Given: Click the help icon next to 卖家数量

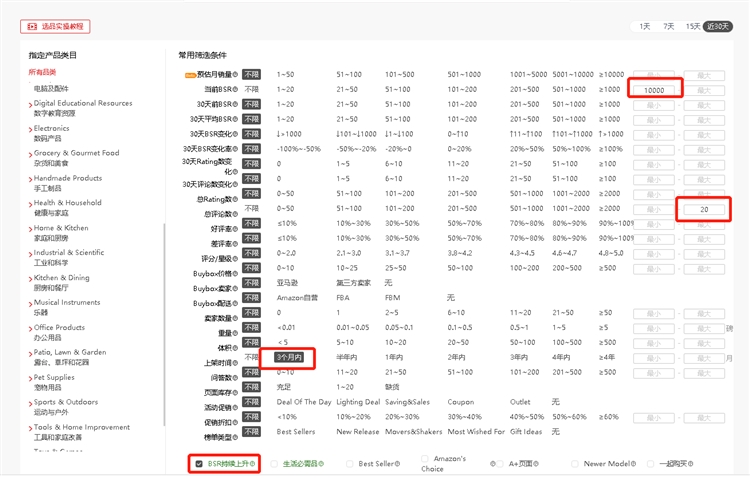Looking at the screenshot, I should point(235,318).
